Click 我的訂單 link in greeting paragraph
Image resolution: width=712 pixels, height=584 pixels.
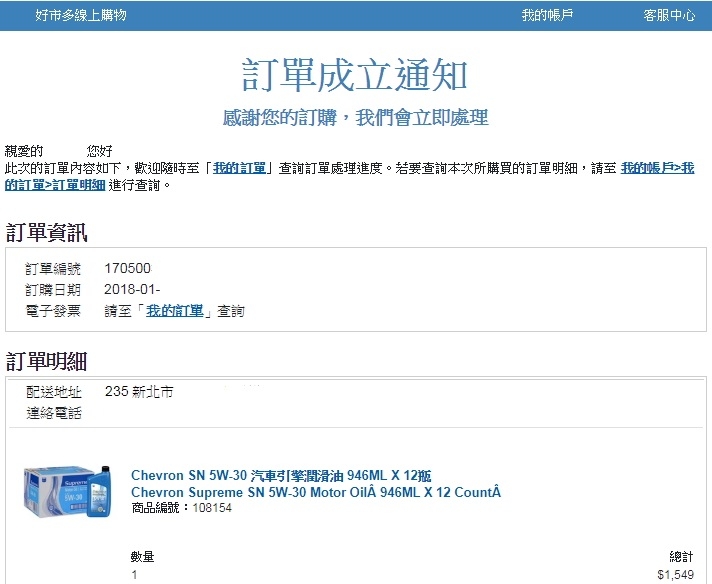(239, 168)
